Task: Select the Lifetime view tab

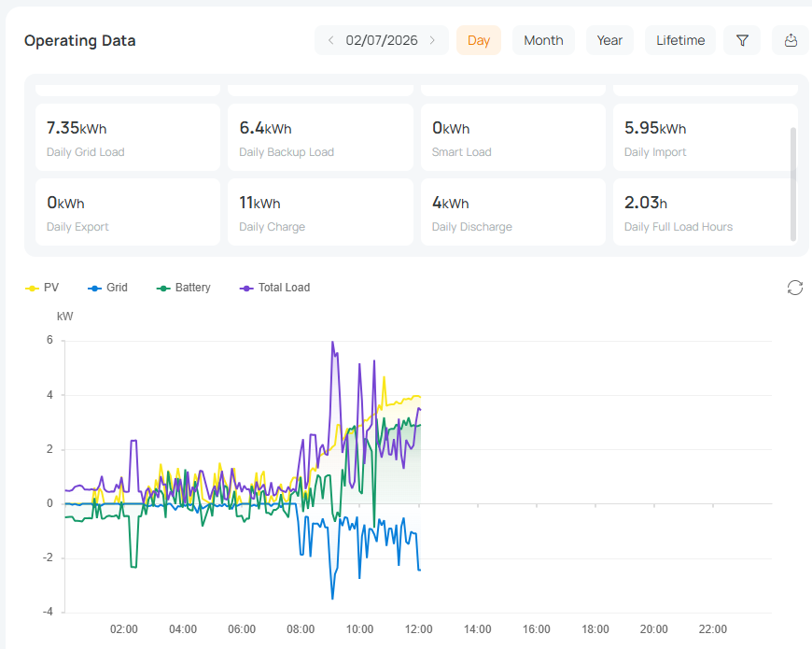Action: [680, 40]
